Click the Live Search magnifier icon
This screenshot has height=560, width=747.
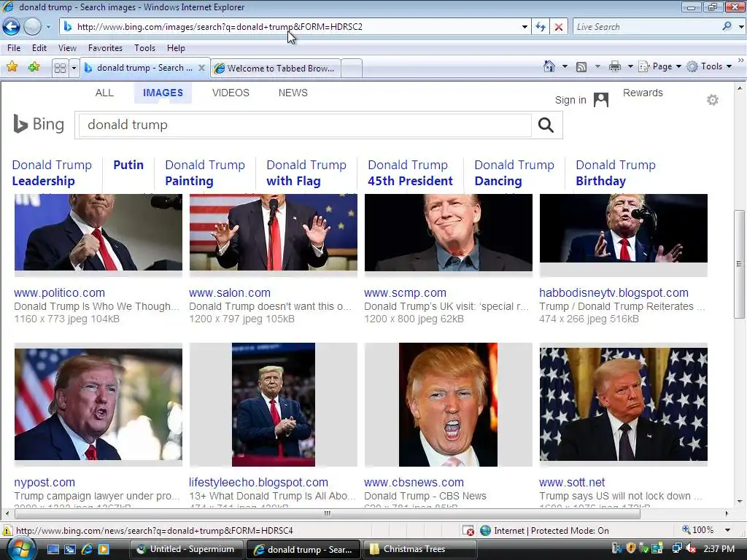[x=727, y=26]
